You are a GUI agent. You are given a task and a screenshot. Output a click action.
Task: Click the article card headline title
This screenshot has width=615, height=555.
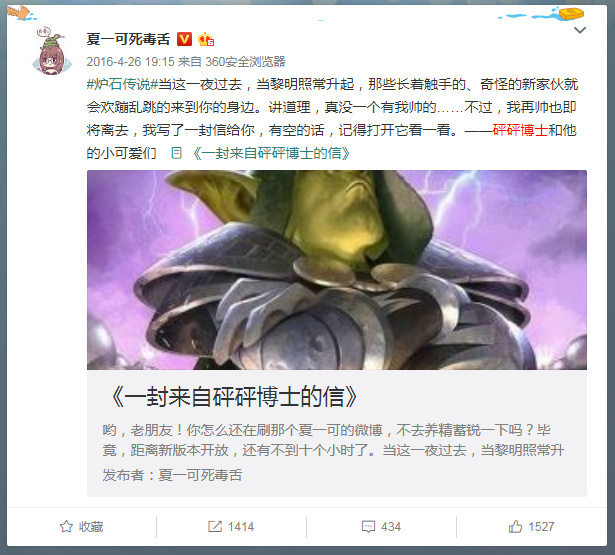click(x=234, y=397)
